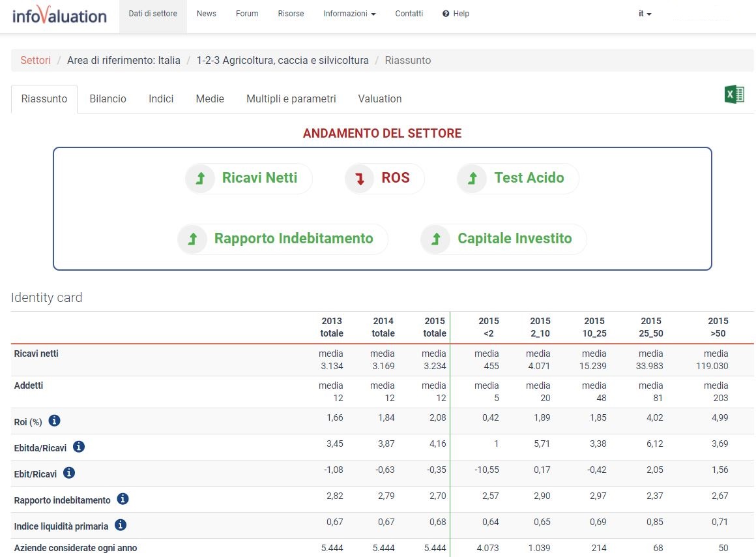The image size is (756, 557).
Task: Open the 'it' language dropdown
Action: point(645,14)
